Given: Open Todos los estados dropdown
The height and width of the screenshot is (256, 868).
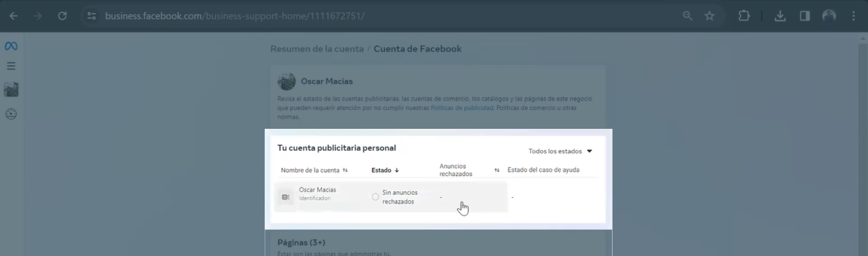Looking at the screenshot, I should 560,151.
